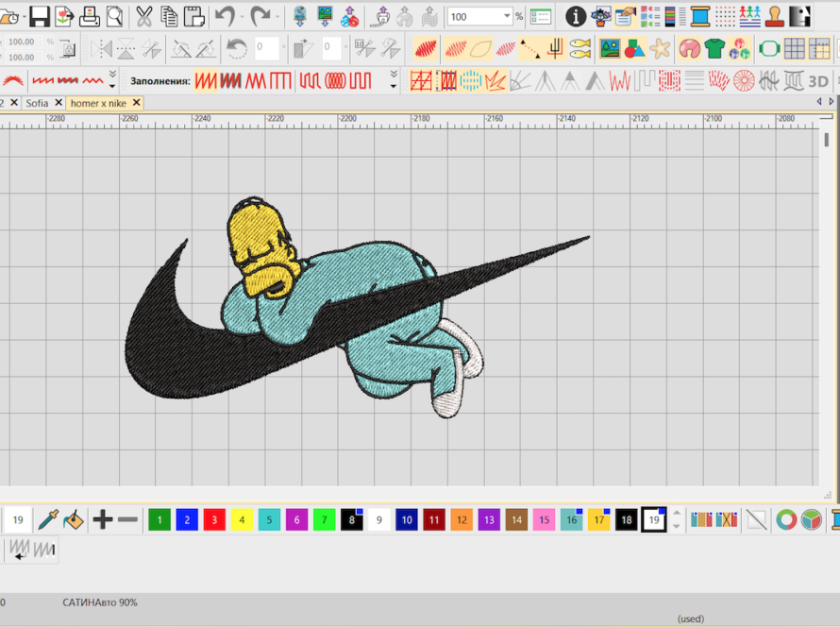The image size is (840, 627).
Task: Click the minus remove color icon
Action: pyautogui.click(x=127, y=519)
